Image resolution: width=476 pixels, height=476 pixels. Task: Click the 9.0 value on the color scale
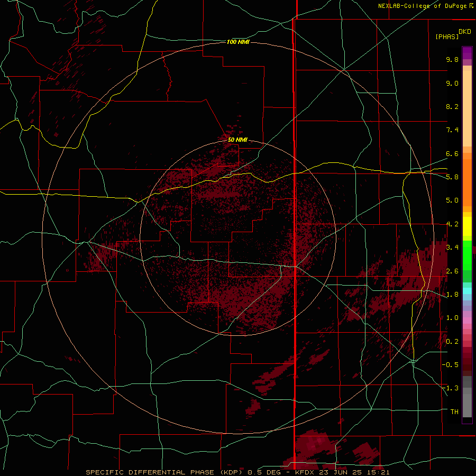452,83
